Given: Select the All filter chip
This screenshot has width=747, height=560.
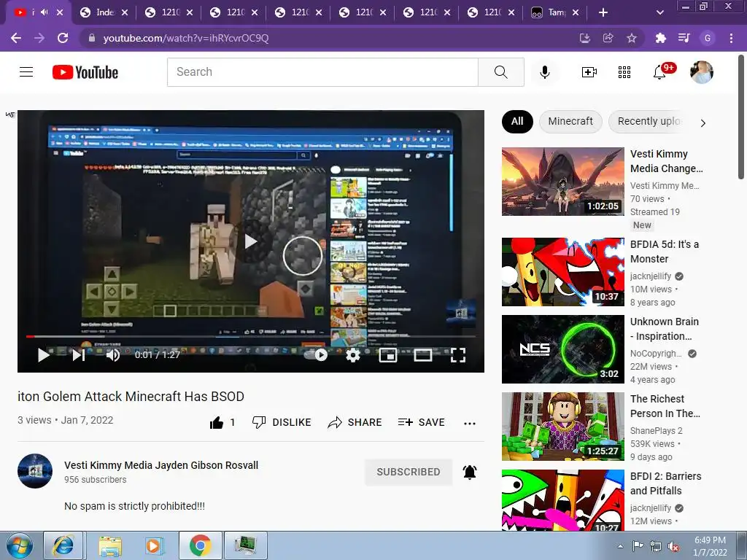Looking at the screenshot, I should click(x=517, y=122).
